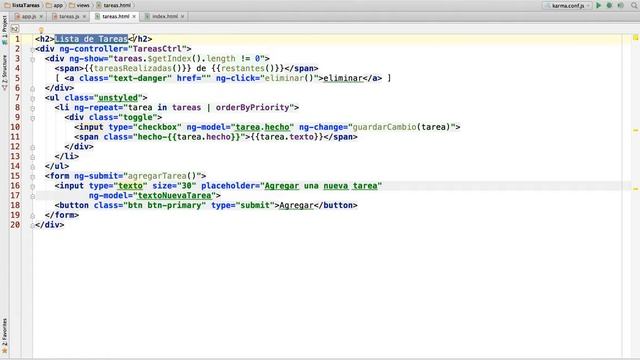Viewport: 640px width, 360px height.
Task: Click line number 11 in the gutter
Action: coord(15,137)
